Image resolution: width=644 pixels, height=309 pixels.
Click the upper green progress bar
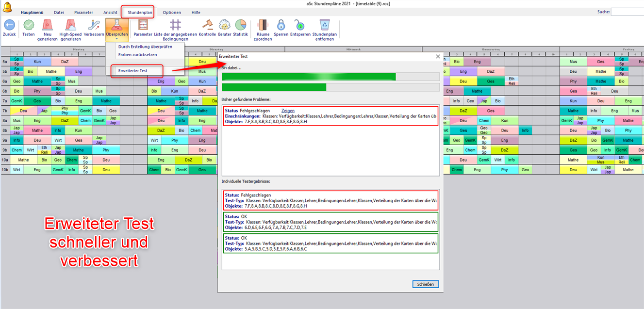[330, 77]
